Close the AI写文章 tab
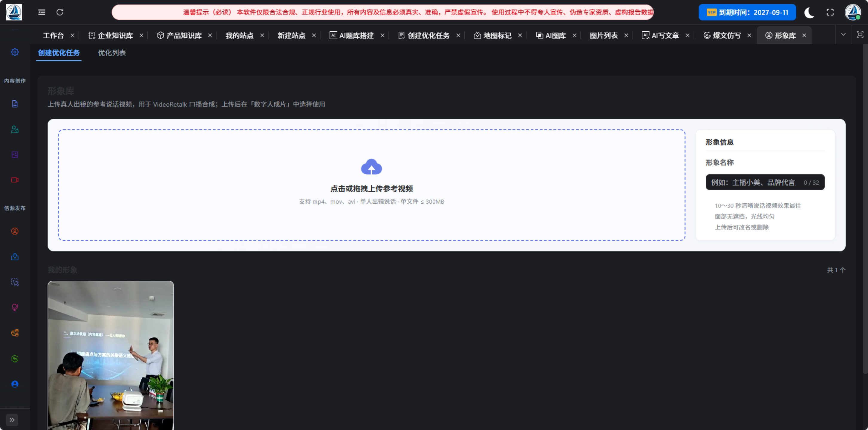 (x=688, y=35)
